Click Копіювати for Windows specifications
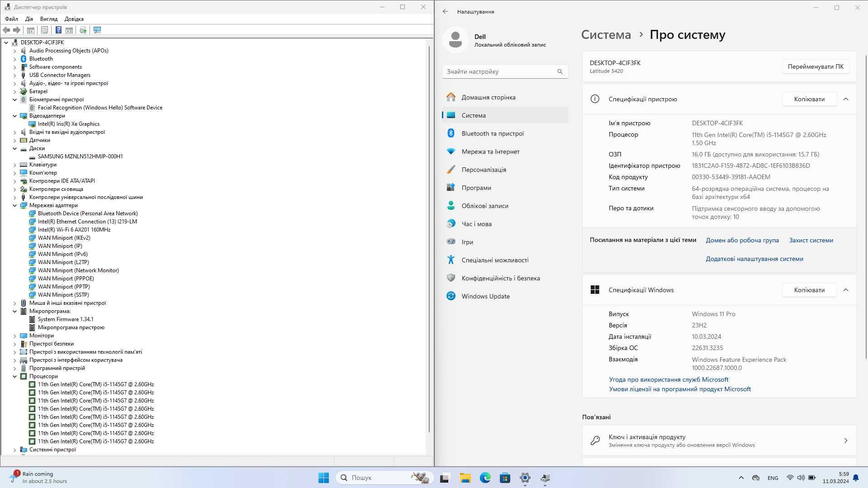Image resolution: width=868 pixels, height=488 pixels. click(x=809, y=290)
